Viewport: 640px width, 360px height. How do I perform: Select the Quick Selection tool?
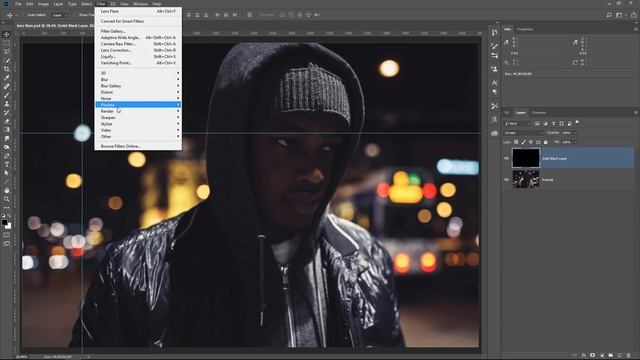point(7,60)
